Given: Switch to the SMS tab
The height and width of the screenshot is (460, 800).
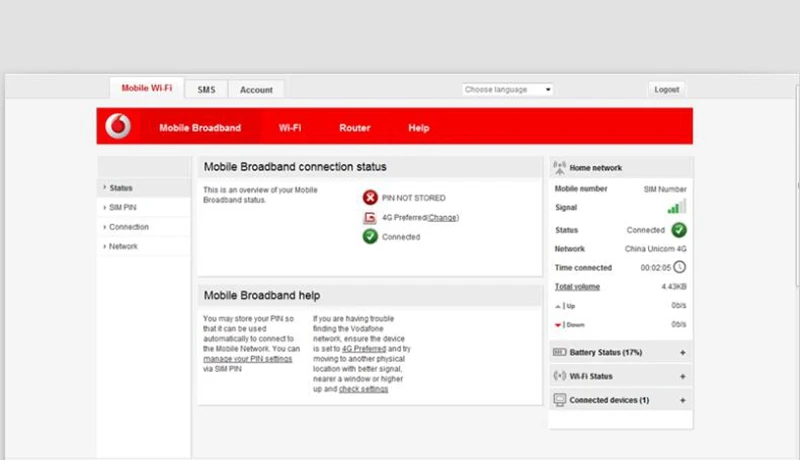Looking at the screenshot, I should coord(206,89).
